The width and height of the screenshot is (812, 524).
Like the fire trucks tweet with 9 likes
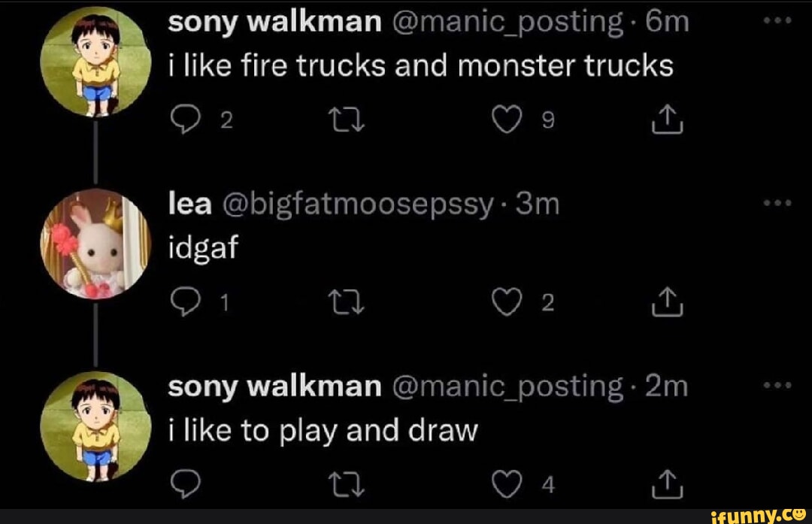pos(507,120)
